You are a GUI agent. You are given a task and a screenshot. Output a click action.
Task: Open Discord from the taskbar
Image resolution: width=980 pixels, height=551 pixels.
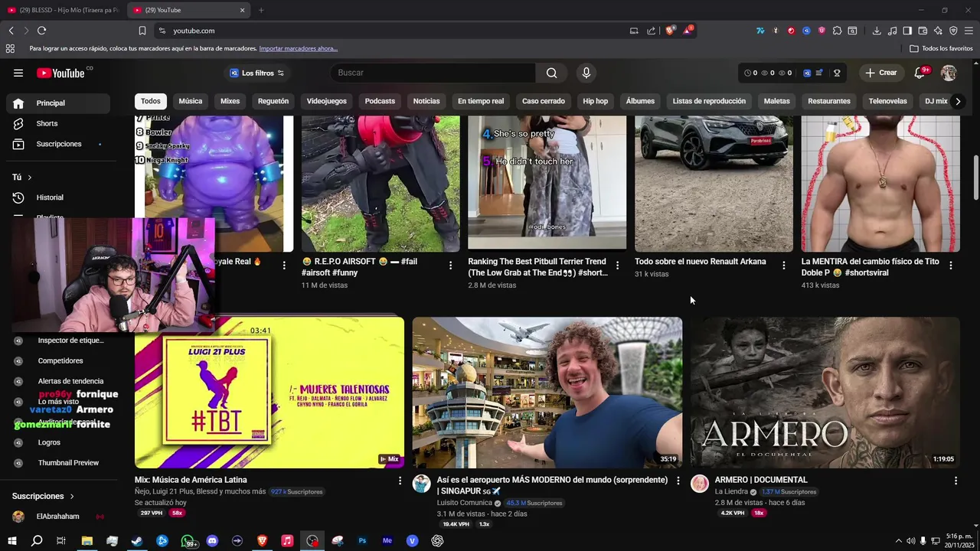tap(212, 540)
